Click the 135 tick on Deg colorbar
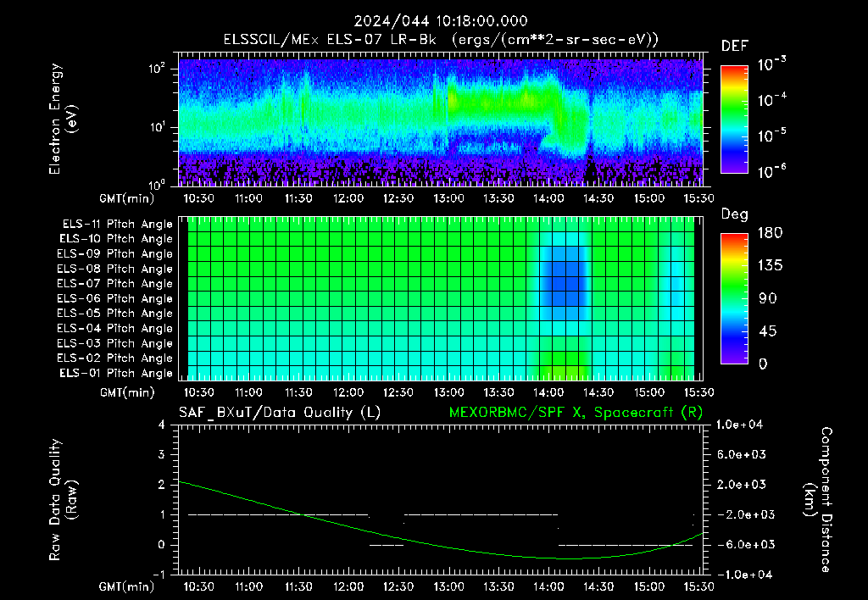 770,266
